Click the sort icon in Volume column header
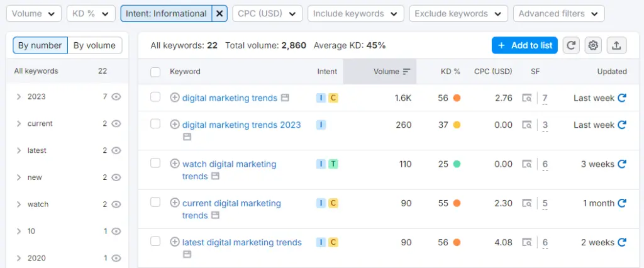Viewport: 644px width, 268px height. pos(407,72)
